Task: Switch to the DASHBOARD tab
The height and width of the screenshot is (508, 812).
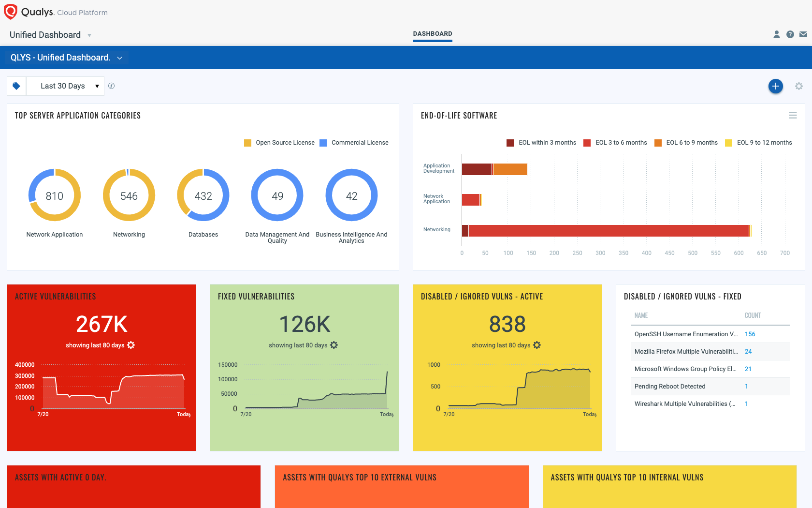Action: pyautogui.click(x=432, y=34)
